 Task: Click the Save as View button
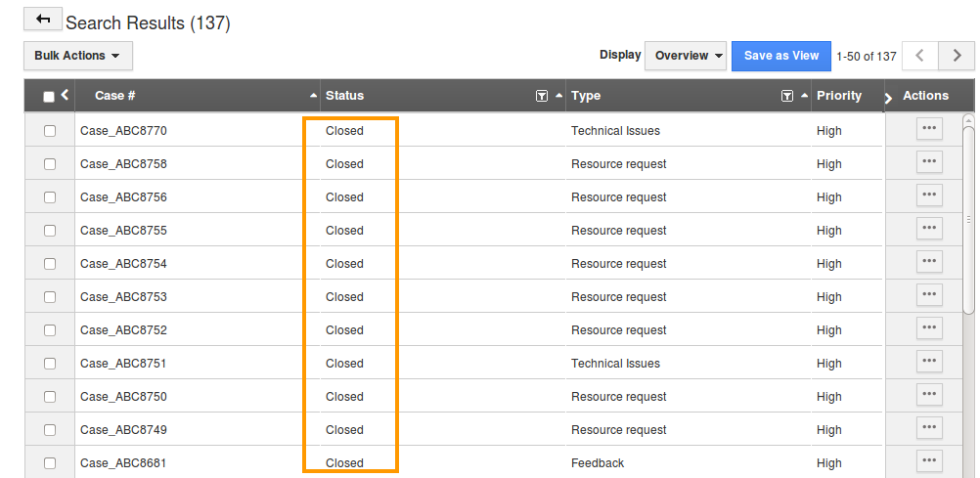[781, 56]
